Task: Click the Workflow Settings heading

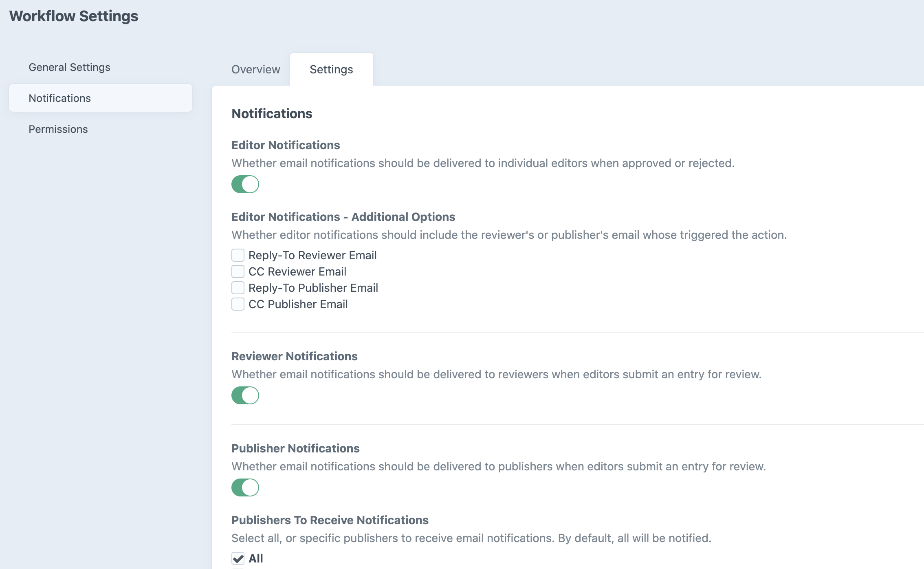Action: (x=74, y=16)
